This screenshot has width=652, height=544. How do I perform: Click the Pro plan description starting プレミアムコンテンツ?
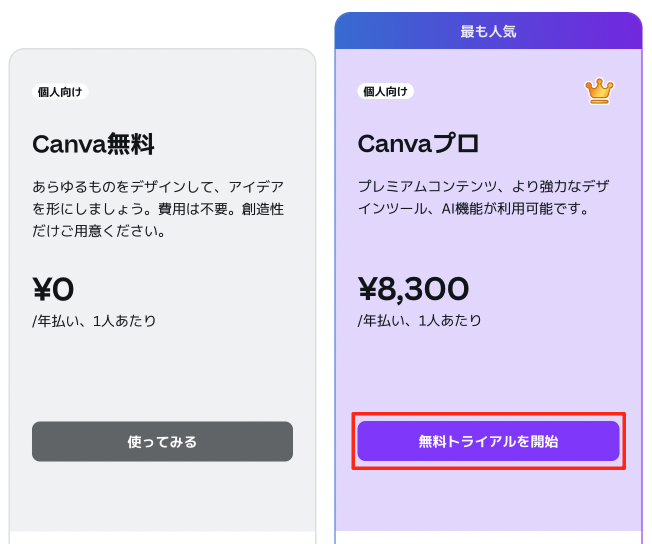483,187
